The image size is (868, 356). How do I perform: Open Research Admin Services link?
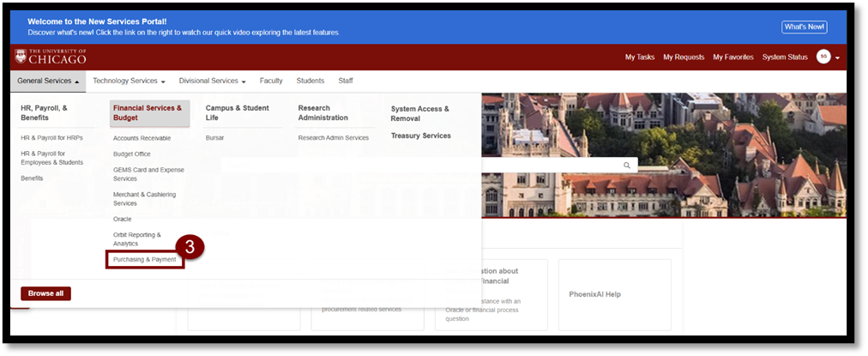tap(334, 138)
